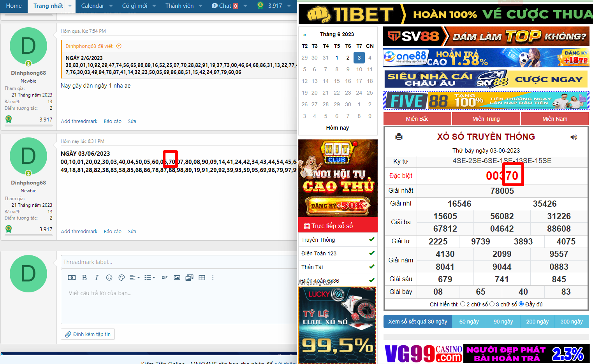The image size is (593, 364).
Task: Click 'Sửa' on the 6:31 PM post
Action: coord(132,231)
